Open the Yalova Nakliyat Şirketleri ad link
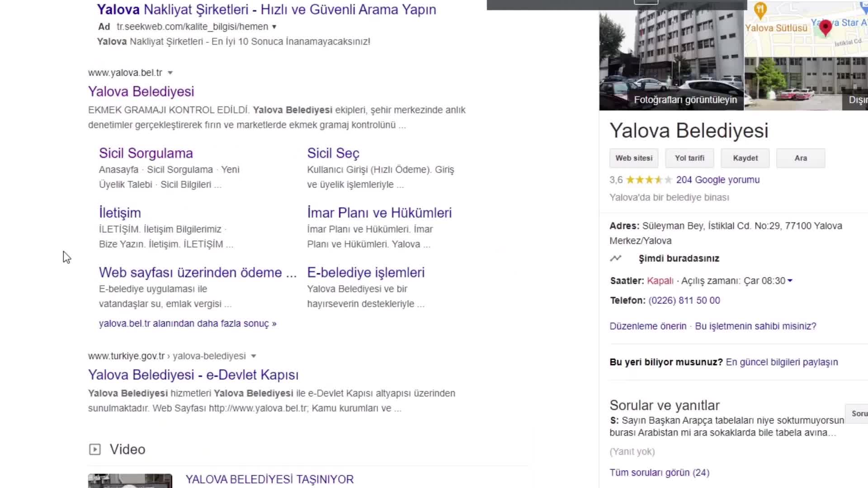Viewport: 868px width, 488px height. click(266, 9)
